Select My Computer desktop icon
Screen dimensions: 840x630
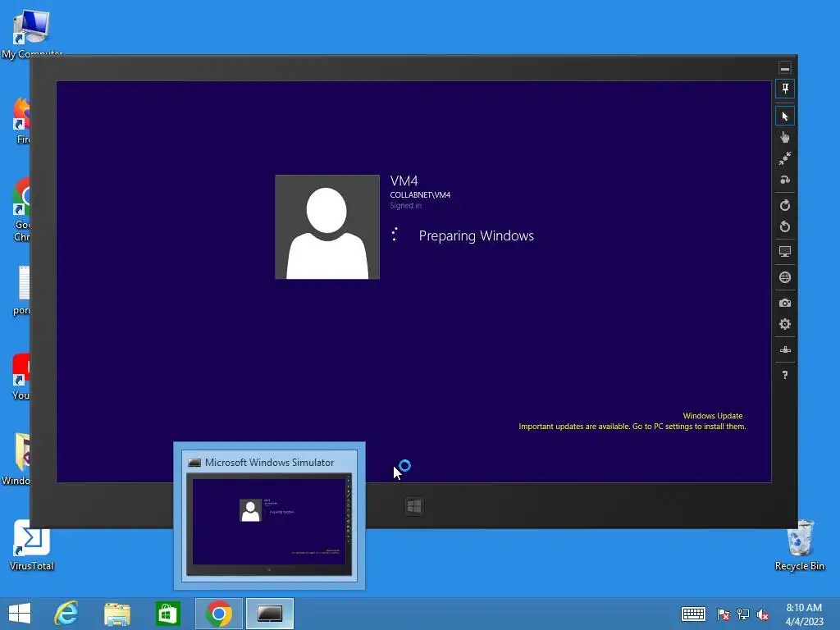tap(32, 33)
